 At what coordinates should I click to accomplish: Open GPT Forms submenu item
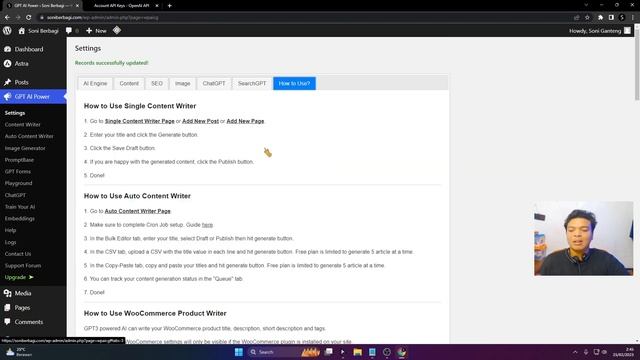[18, 171]
